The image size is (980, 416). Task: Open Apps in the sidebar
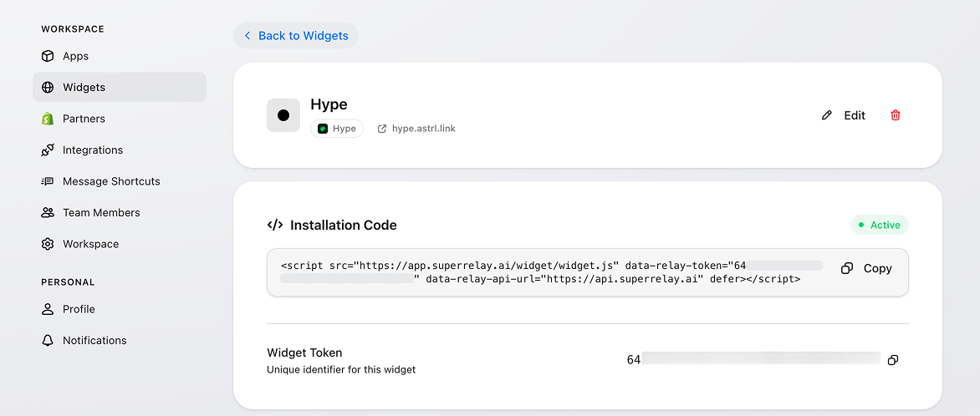coord(75,56)
